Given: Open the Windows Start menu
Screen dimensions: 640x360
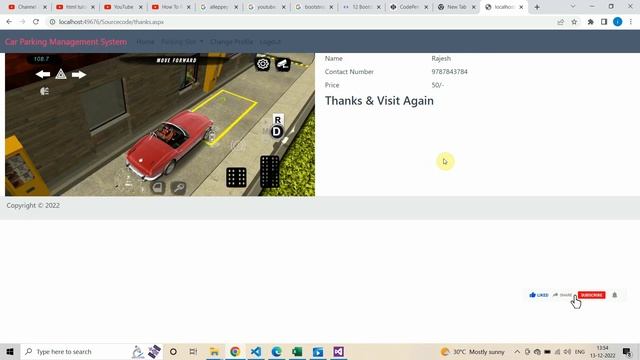Looking at the screenshot, I should coord(10,351).
